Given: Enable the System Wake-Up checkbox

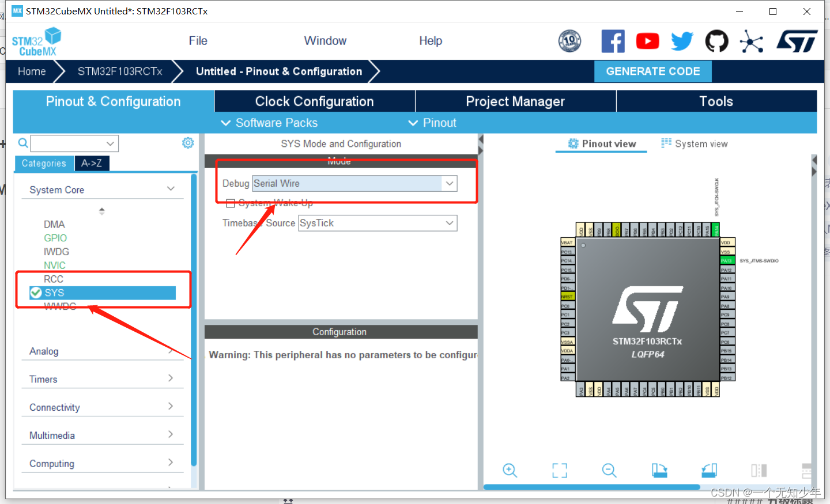Looking at the screenshot, I should (x=231, y=203).
